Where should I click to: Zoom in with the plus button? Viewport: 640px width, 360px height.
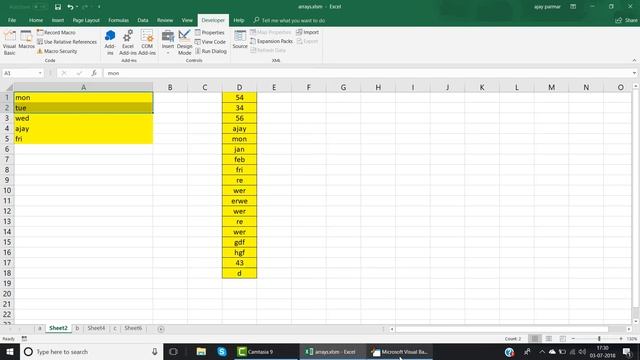(621, 339)
